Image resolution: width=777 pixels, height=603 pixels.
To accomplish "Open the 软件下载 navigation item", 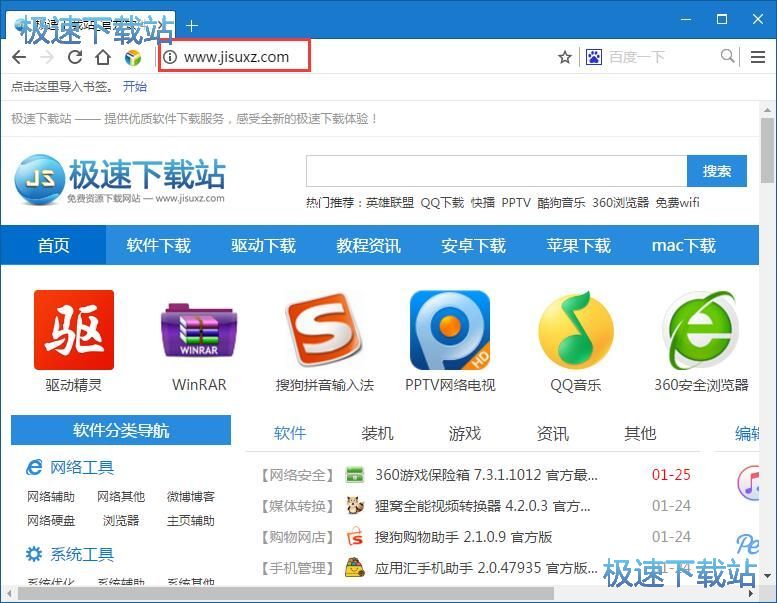I will 159,245.
